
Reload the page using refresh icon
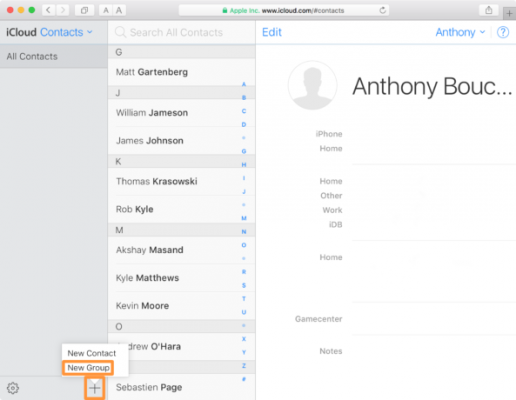coord(382,10)
